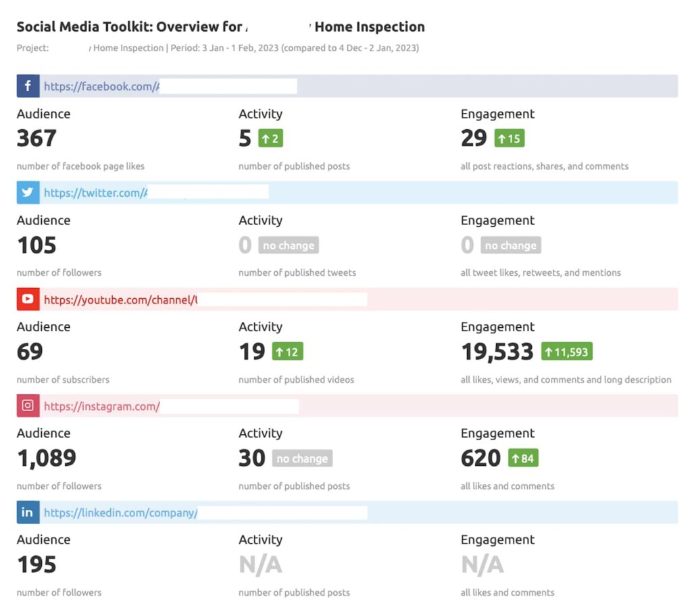Image resolution: width=692 pixels, height=616 pixels.
Task: Click Instagram engagement value 620
Action: 480,458
